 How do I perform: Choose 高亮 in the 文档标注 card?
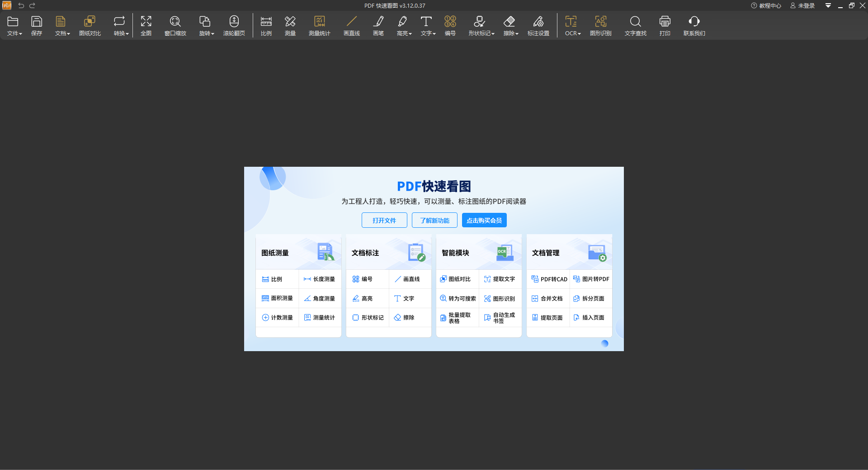click(368, 298)
